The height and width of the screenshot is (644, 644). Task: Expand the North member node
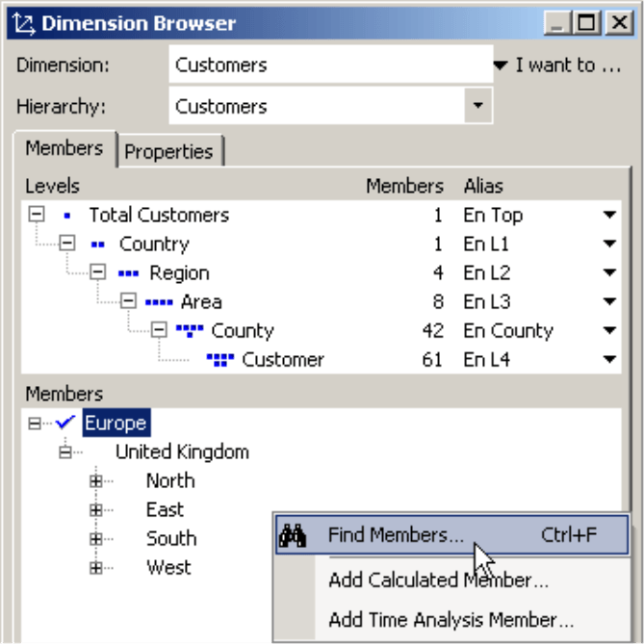pyautogui.click(x=95, y=481)
